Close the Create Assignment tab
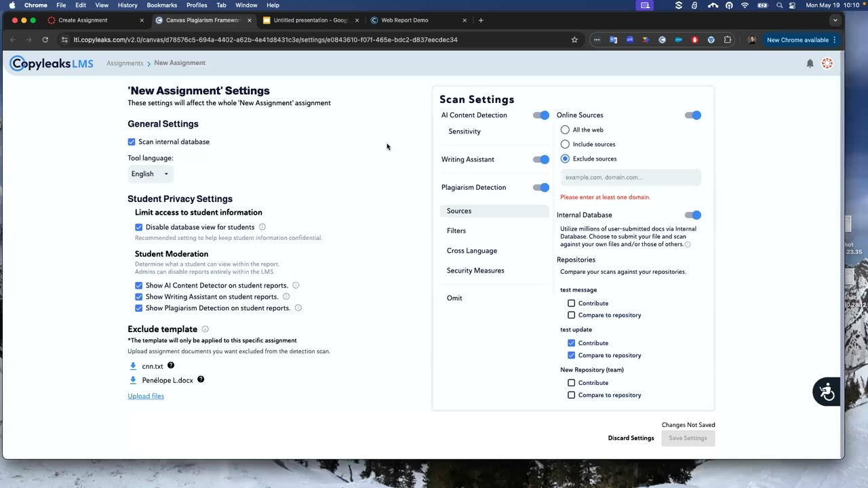 click(142, 20)
